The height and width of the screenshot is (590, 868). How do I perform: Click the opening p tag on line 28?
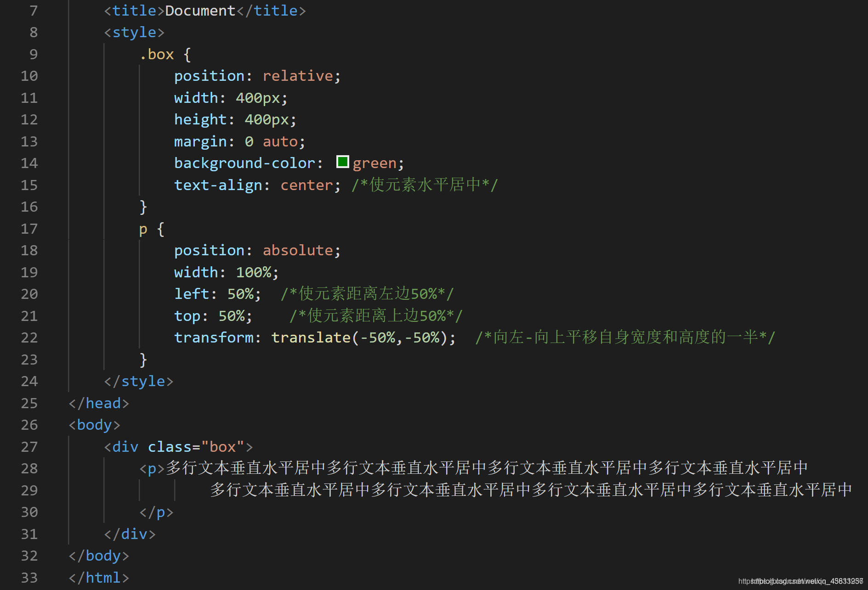(152, 468)
